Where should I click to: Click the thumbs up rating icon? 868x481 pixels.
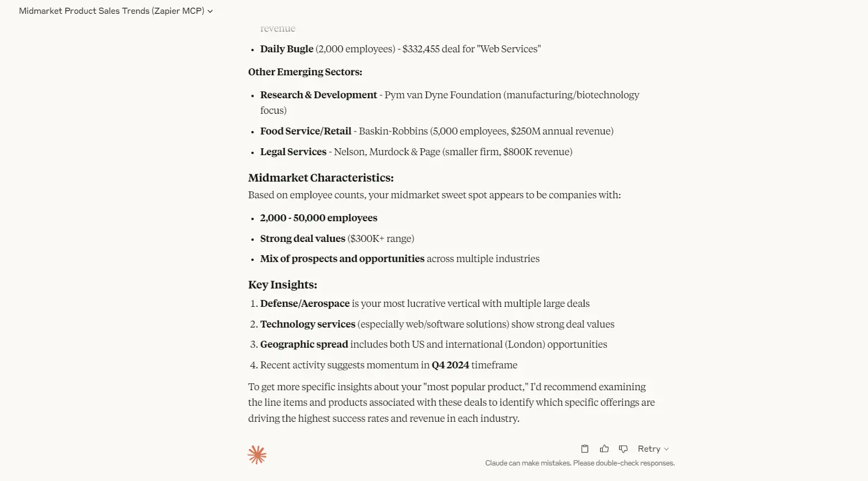click(x=604, y=448)
